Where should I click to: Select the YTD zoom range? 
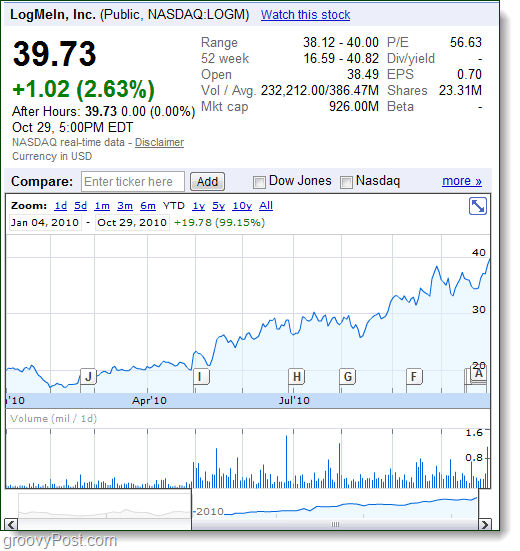174,206
